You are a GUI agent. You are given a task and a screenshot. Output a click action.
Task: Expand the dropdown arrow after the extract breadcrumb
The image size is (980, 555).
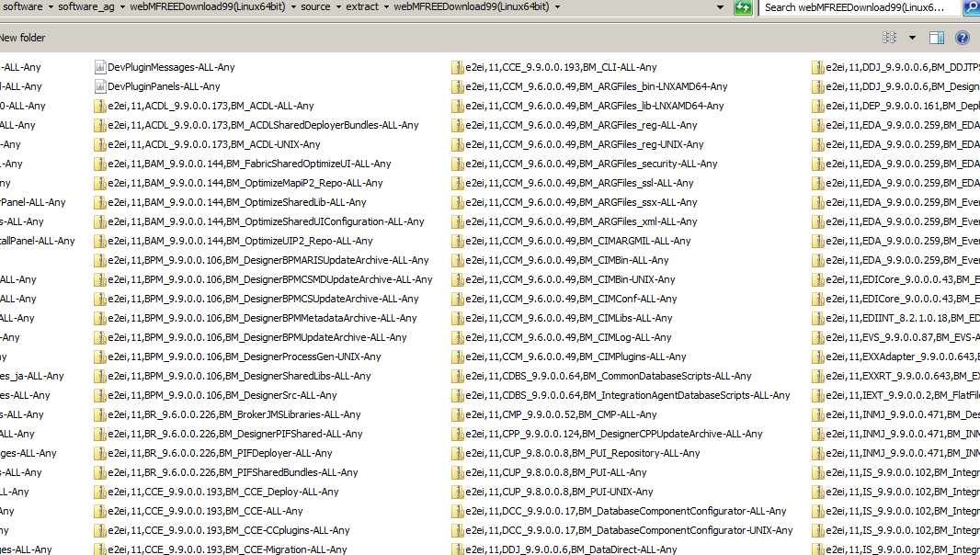386,7
